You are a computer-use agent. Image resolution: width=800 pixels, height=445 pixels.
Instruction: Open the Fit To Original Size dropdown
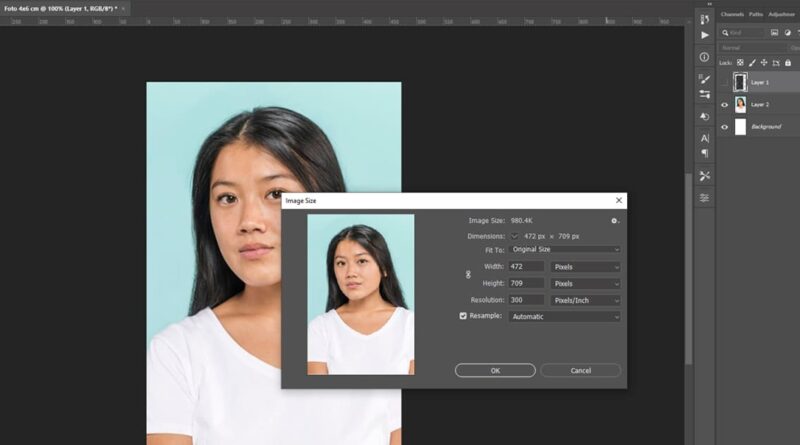[564, 249]
